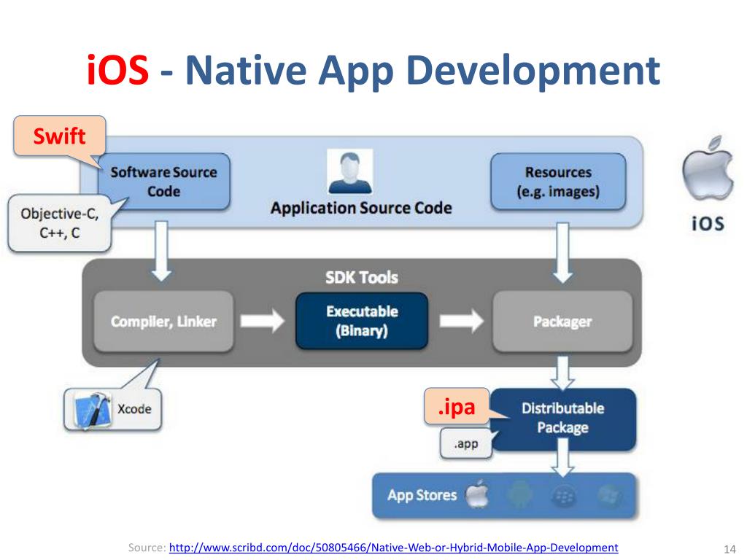Screen dimensions: 747x560
Task: Select the Executable (Binary) box
Action: 362,321
